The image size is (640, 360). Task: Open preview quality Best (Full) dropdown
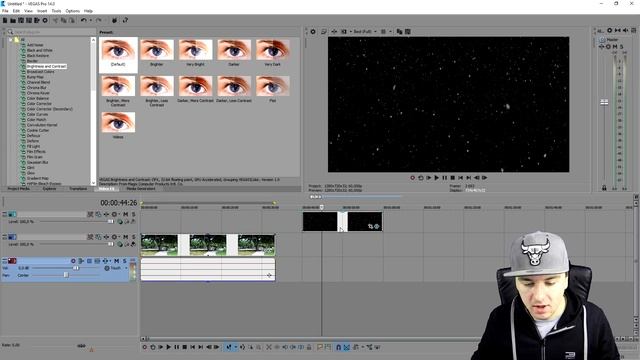click(364, 31)
